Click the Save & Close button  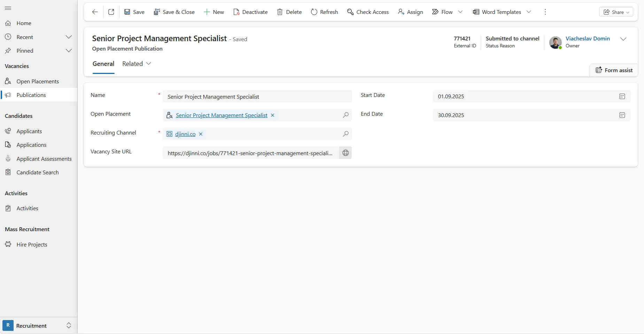point(174,12)
